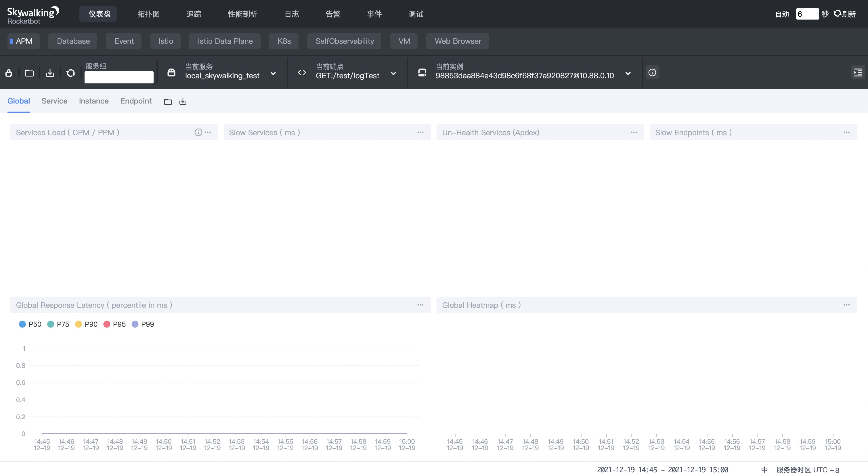Click the refresh button at top right
Viewport: 868px width, 474px height.
pos(844,14)
